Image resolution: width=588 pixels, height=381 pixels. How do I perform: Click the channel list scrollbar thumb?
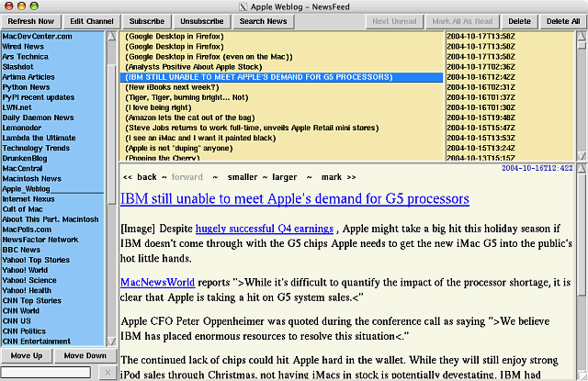click(112, 135)
